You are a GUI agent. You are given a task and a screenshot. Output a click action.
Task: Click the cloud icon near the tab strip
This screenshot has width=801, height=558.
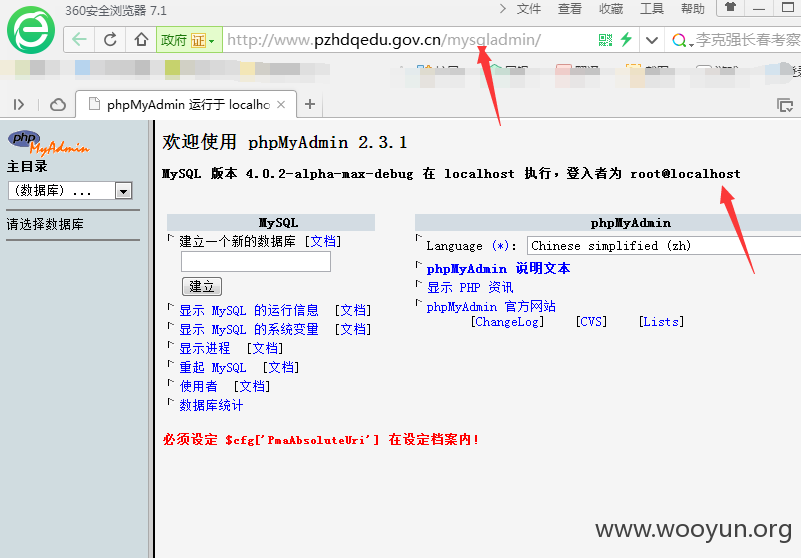coord(58,105)
